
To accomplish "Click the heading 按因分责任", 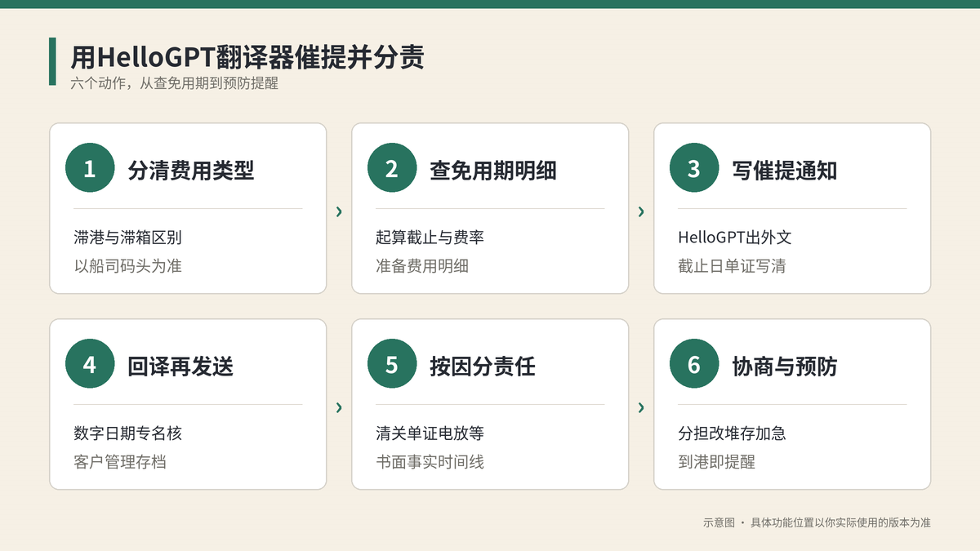I will (483, 366).
